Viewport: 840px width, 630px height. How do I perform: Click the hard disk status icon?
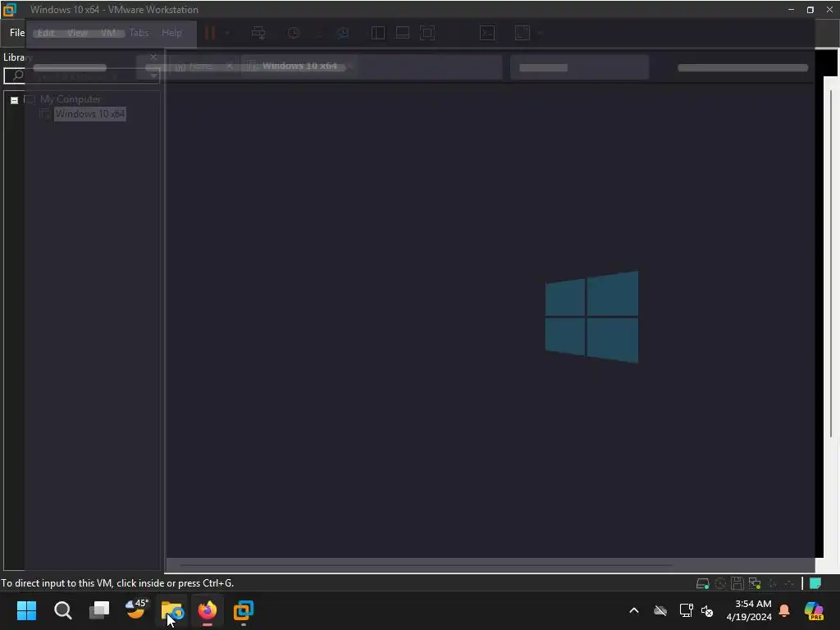702,583
